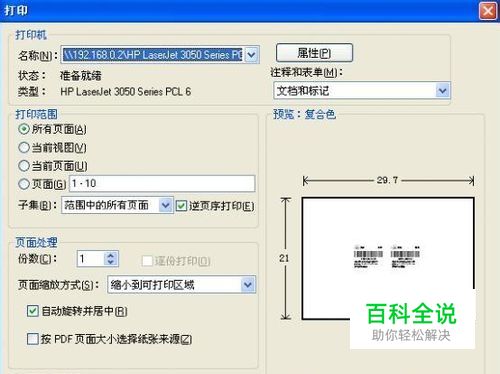Select the 所有页面(A) radio button
The image size is (500, 374).
pyautogui.click(x=24, y=129)
